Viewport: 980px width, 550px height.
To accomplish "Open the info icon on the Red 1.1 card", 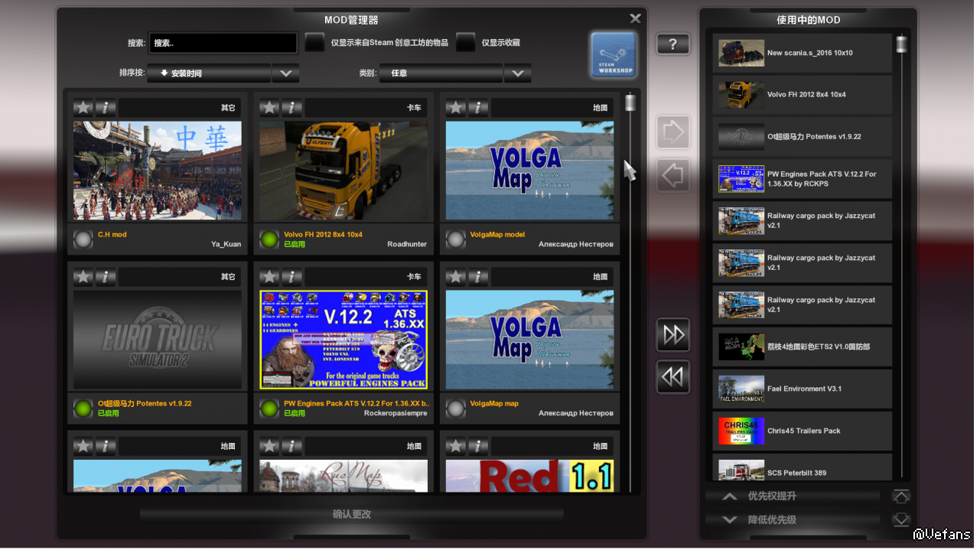I will 477,445.
